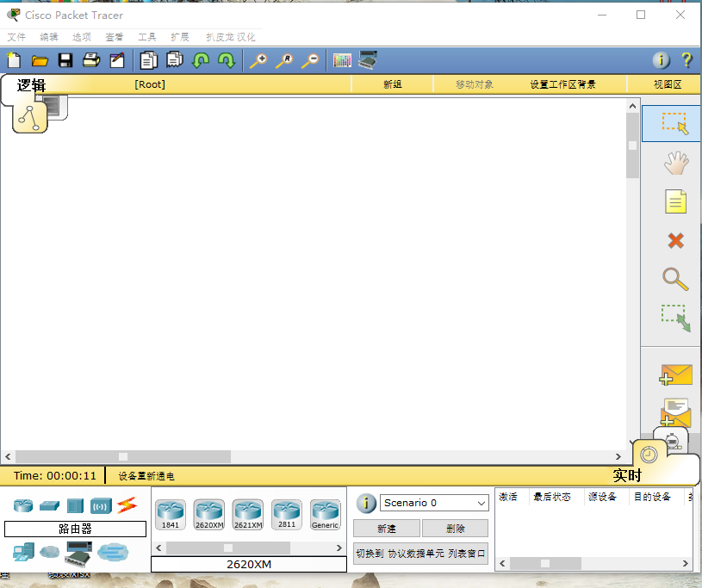Reset zoom with the R magnifier
The width and height of the screenshot is (702, 588).
284,60
